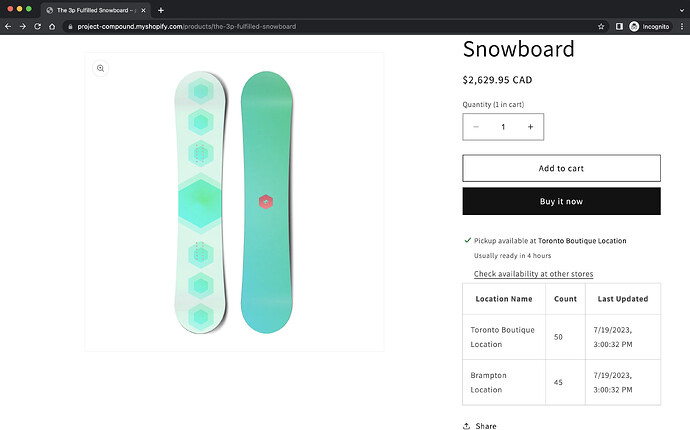Focus the quantity number field

click(x=503, y=127)
